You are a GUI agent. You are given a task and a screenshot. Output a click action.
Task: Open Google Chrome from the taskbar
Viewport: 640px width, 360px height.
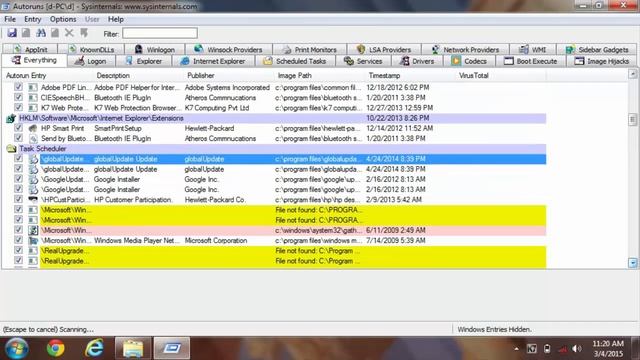(x=56, y=348)
